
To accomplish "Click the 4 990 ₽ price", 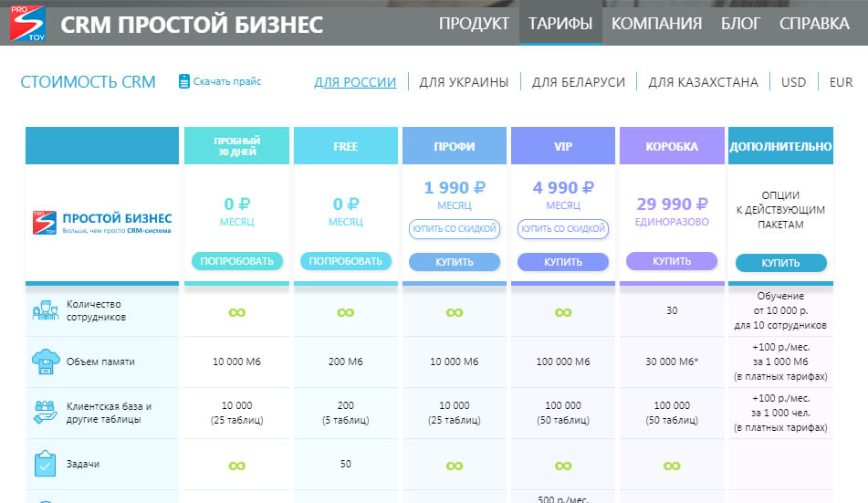I will pyautogui.click(x=563, y=188).
